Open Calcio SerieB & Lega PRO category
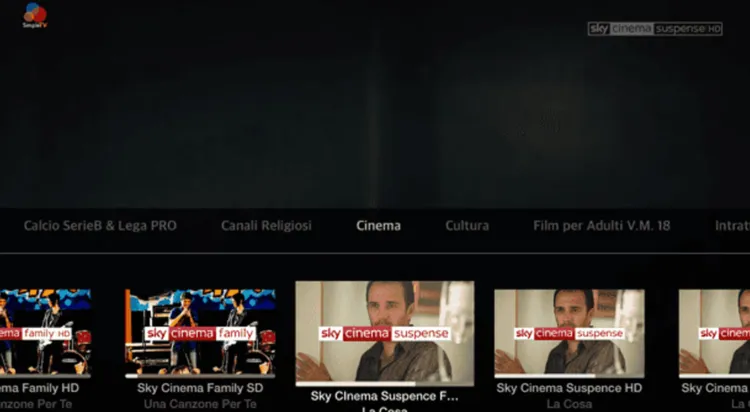The width and height of the screenshot is (750, 412). pos(100,226)
